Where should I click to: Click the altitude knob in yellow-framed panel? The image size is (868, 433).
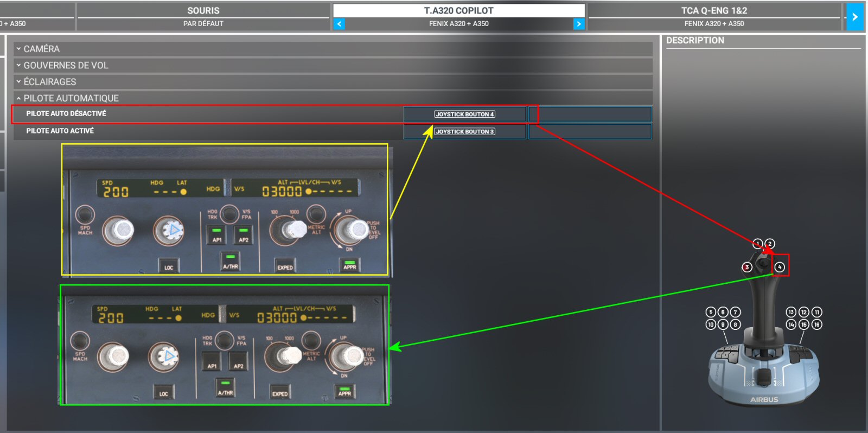pos(289,229)
